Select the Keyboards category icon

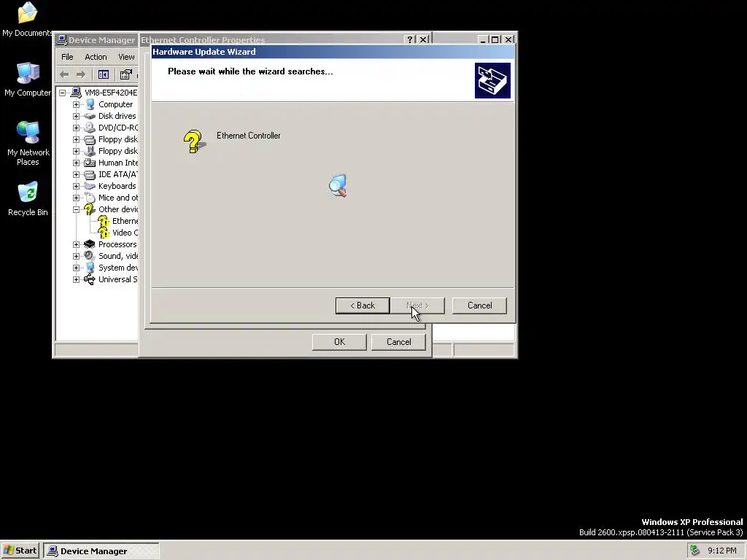coord(90,186)
